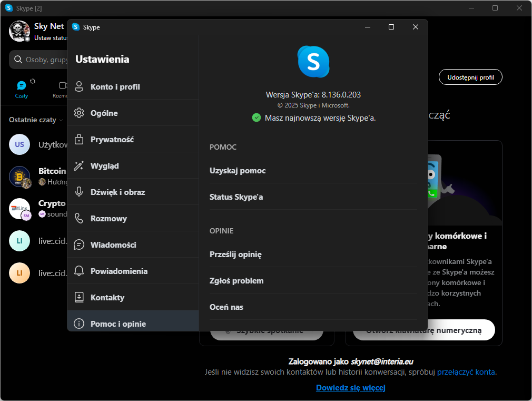Click the contact book icon beside Kontakty
532x401 pixels.
[79, 297]
